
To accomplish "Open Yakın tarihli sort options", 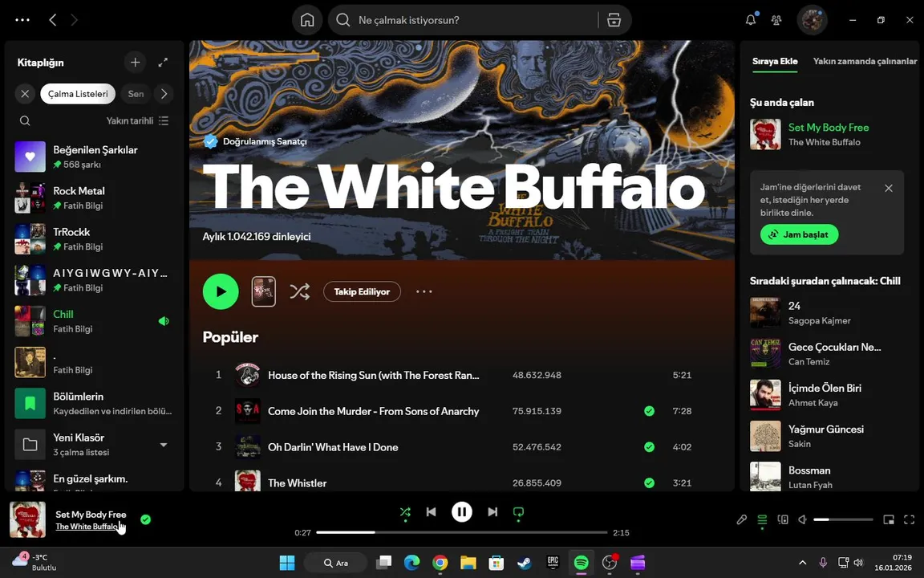I will (137, 120).
